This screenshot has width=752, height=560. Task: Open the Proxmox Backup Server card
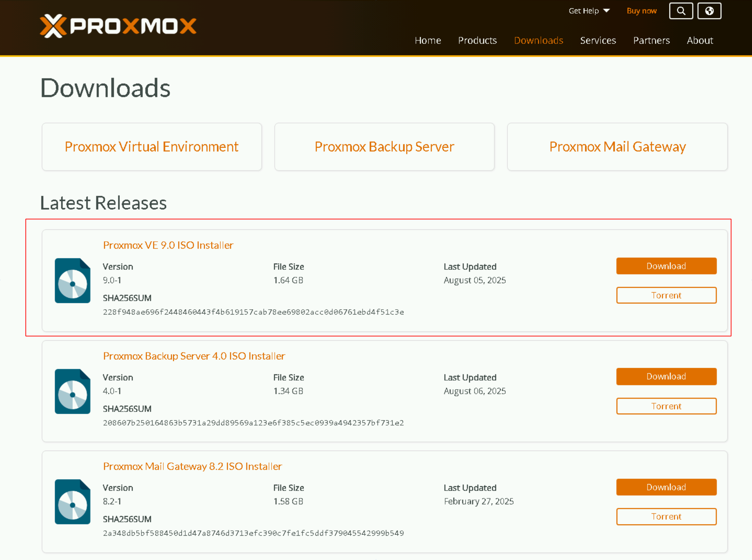tap(384, 147)
